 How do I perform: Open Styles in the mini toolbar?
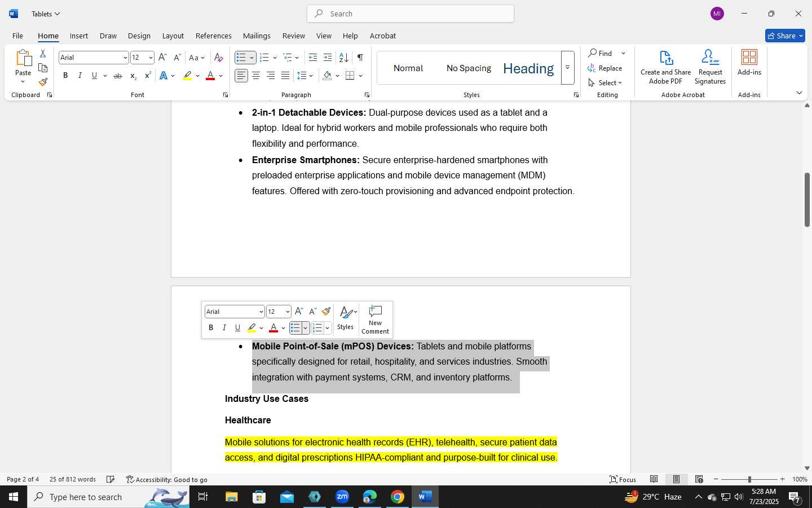click(346, 319)
